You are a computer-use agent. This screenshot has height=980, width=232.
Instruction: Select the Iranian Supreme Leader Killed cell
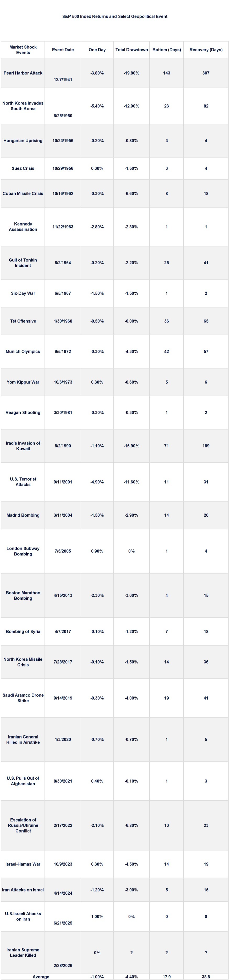click(23, 952)
